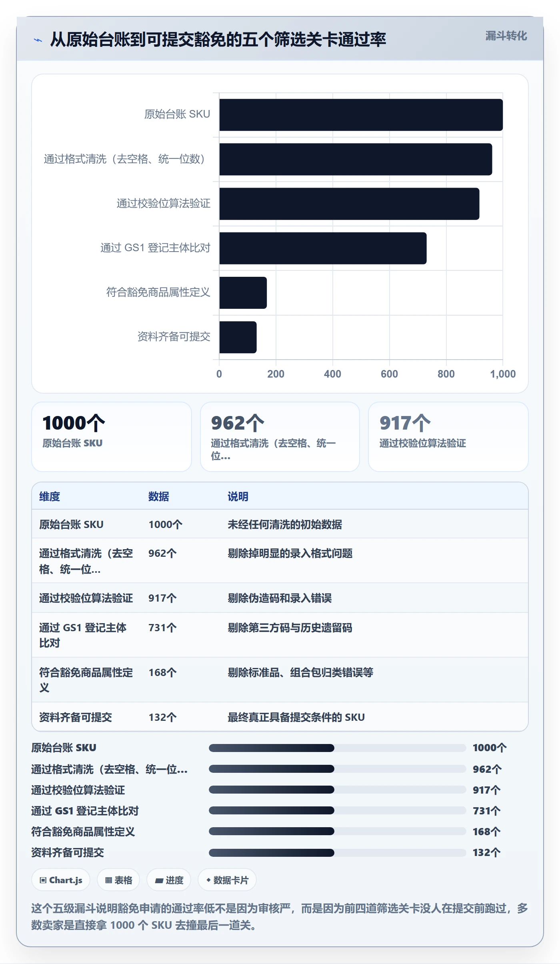The image size is (560, 964).
Task: Click the 原始台账 SKU bar in the chart
Action: point(361,115)
